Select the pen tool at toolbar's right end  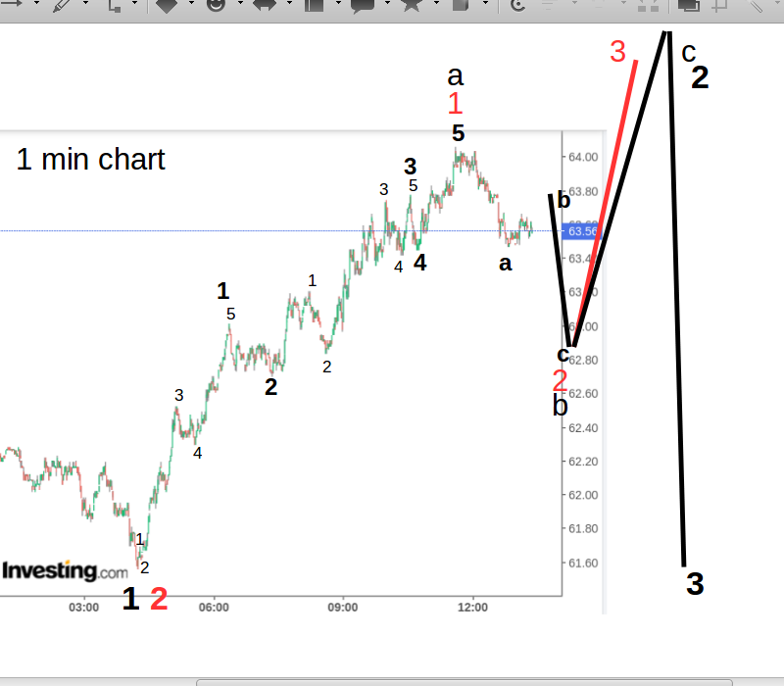(757, 8)
